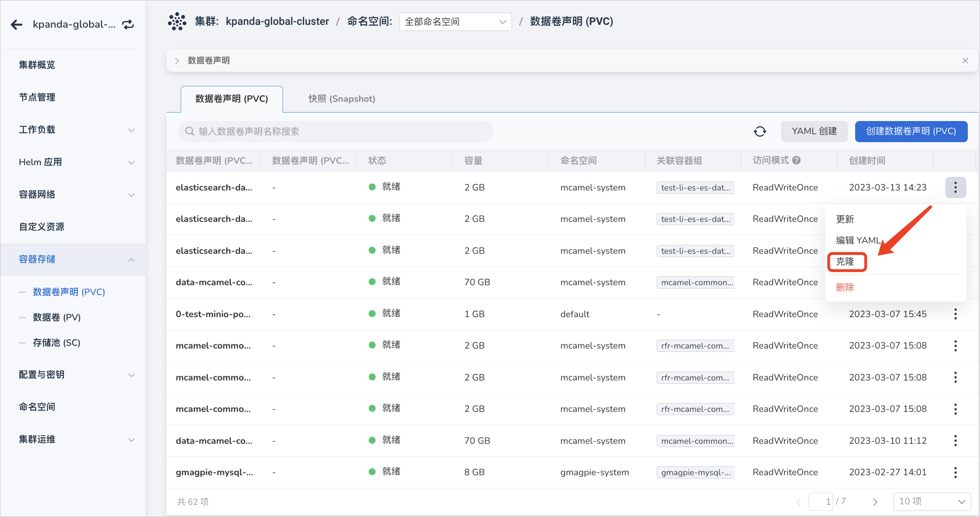Screen dimensions: 980x517
Task: Open the first elasticsearch-da... PVC
Action: 214,187
